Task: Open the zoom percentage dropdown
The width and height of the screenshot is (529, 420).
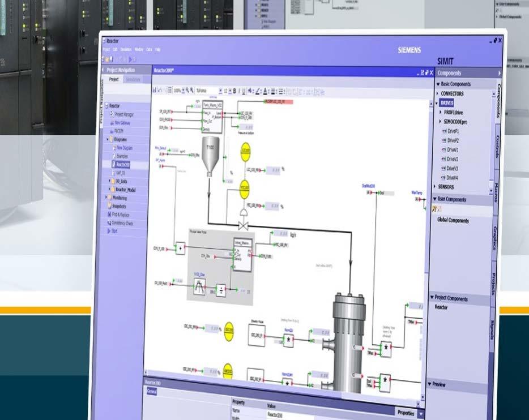Action: [x=183, y=91]
